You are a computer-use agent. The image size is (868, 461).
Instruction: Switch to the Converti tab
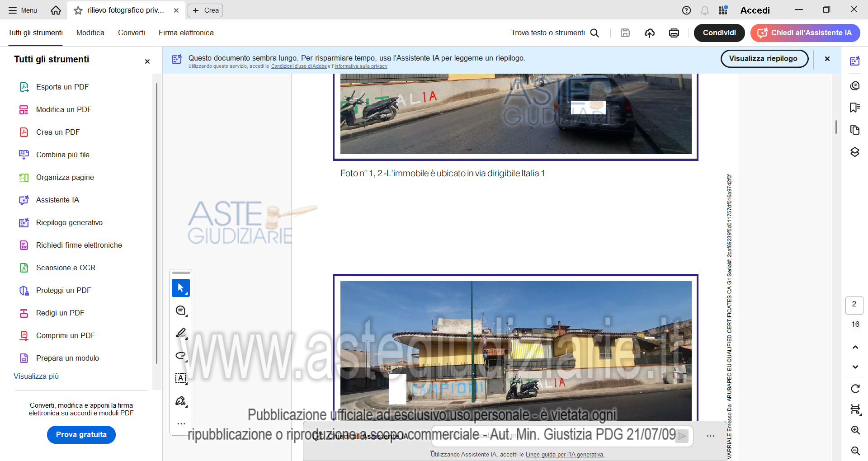click(131, 33)
